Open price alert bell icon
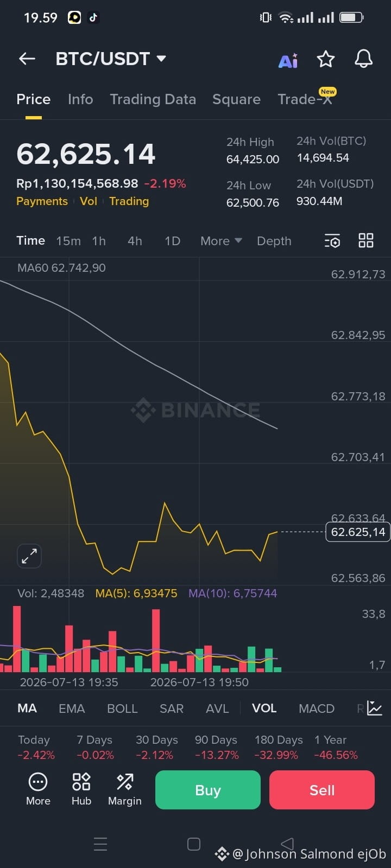The height and width of the screenshot is (868, 391). (x=363, y=59)
